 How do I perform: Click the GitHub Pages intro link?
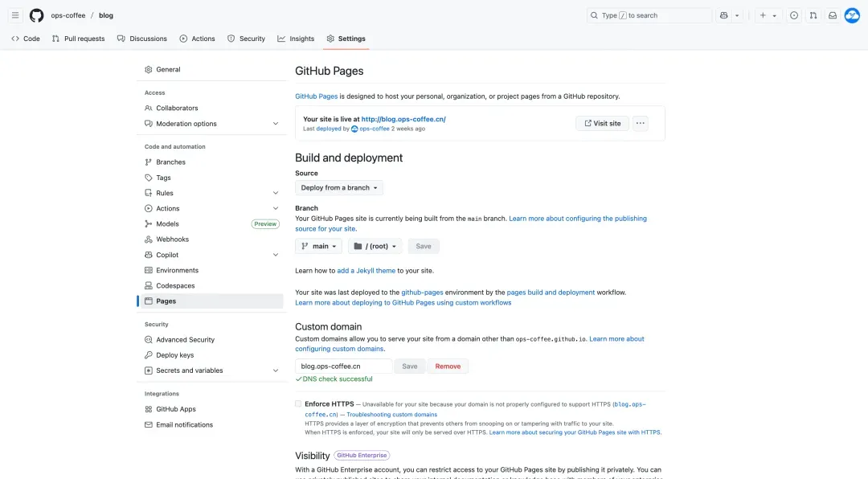(316, 96)
